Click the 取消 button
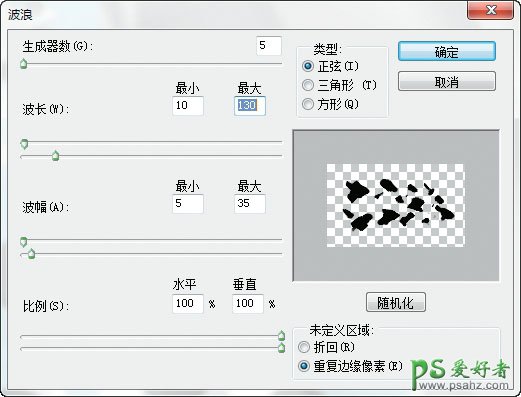Viewport: 521px width, 397px height. 447,81
